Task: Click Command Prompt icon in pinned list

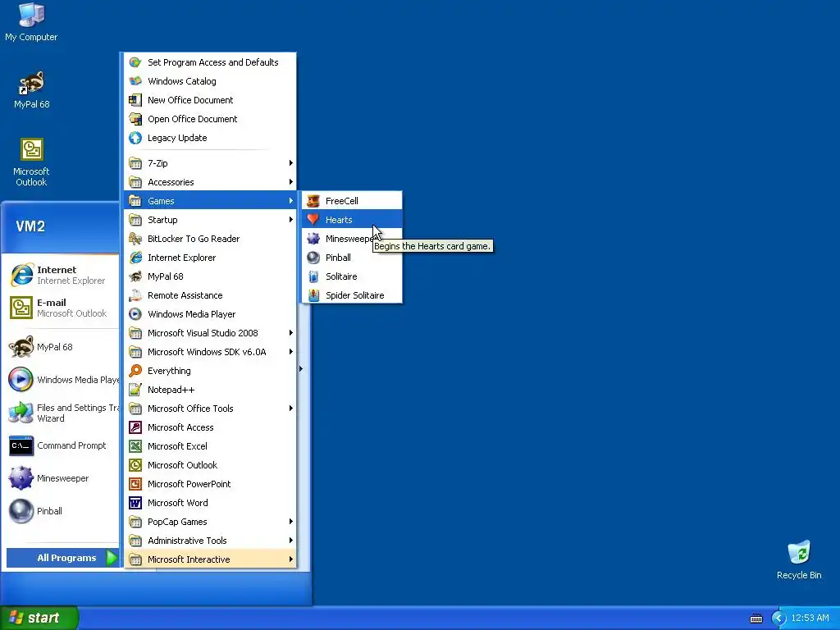Action: tap(21, 445)
